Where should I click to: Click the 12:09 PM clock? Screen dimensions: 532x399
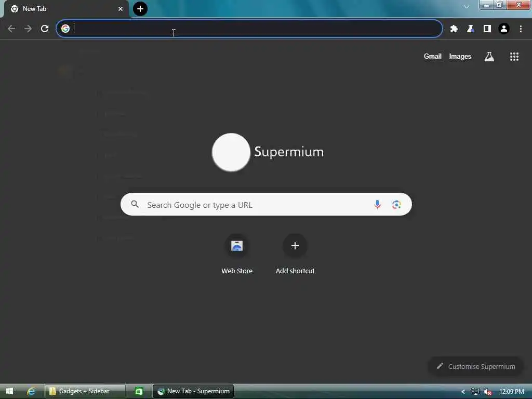[x=512, y=392]
